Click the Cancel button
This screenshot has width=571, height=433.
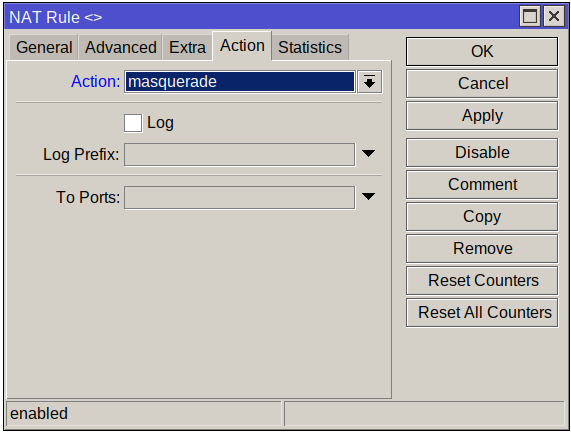point(482,83)
